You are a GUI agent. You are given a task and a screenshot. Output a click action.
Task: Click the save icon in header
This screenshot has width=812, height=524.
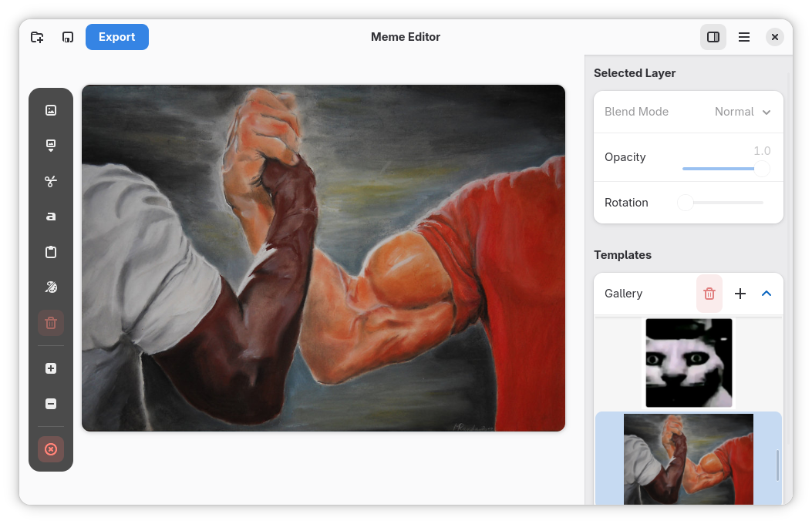coord(68,37)
